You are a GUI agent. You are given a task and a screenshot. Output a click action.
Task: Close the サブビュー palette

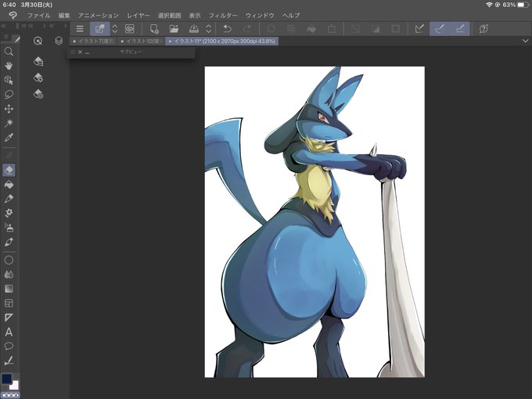click(80, 52)
